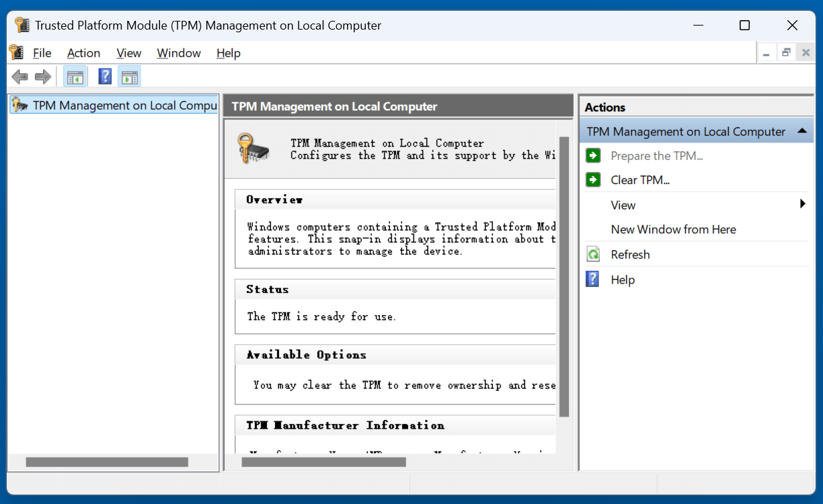The height and width of the screenshot is (504, 823).
Task: Click the key chip icon in the menu bar
Action: pos(17,53)
